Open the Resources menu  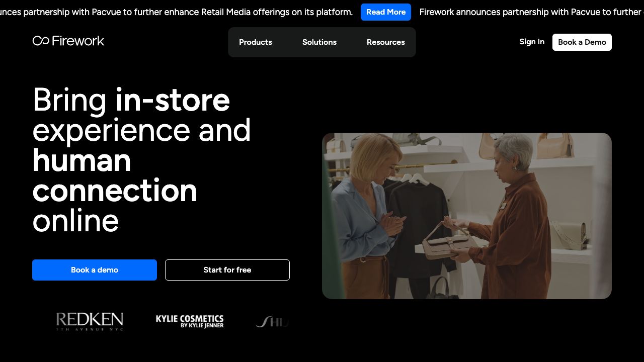[386, 42]
